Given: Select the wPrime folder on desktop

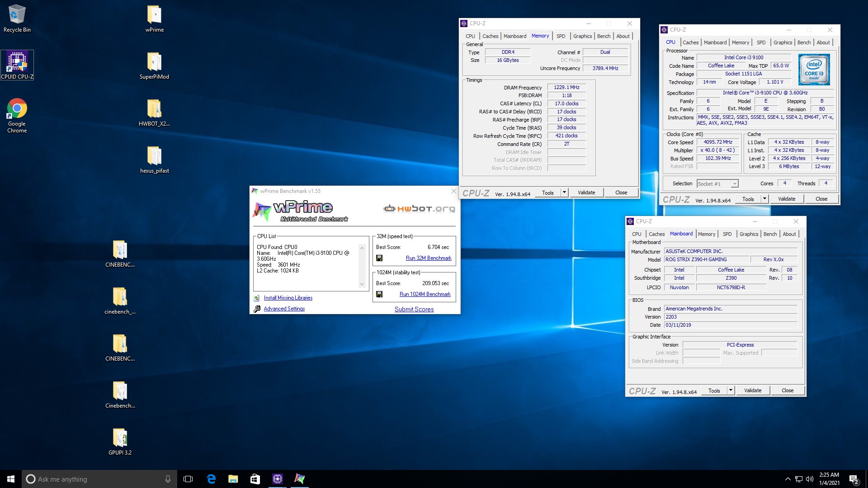Looking at the screenshot, I should click(x=155, y=19).
